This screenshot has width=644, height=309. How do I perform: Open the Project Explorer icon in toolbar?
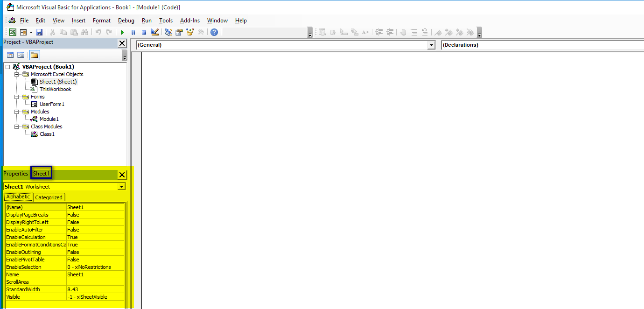168,32
